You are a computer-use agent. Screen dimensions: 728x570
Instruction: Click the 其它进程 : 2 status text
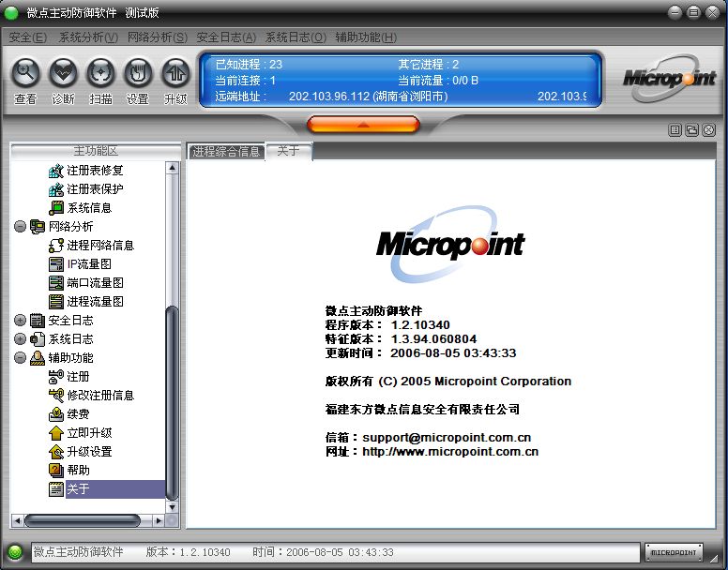click(428, 64)
